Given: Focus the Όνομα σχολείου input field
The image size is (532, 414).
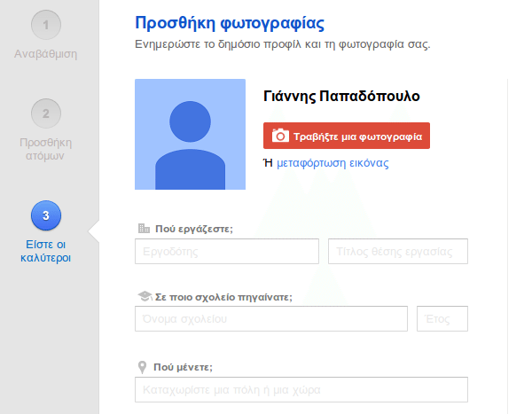Looking at the screenshot, I should coord(270,319).
